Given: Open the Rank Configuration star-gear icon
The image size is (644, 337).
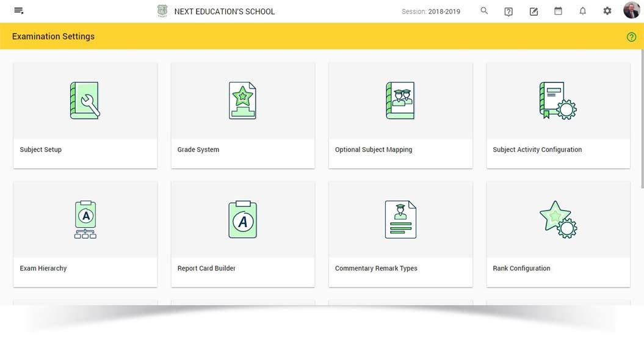Looking at the screenshot, I should tap(558, 219).
